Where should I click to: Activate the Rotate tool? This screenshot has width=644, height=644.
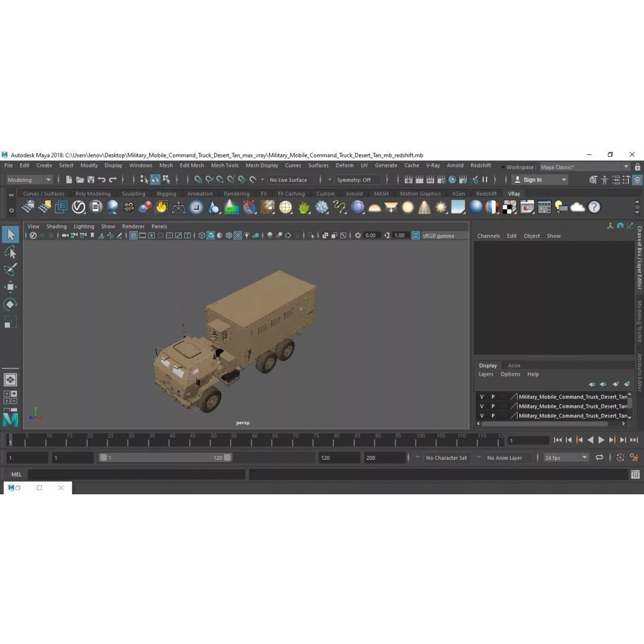(x=11, y=304)
